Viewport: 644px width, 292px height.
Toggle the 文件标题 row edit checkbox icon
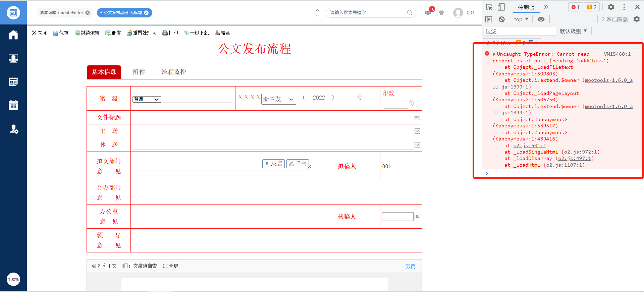click(x=417, y=117)
